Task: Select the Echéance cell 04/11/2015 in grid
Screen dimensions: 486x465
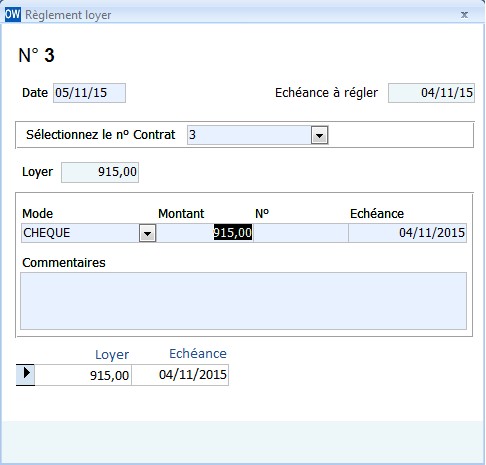Action: tap(180, 375)
